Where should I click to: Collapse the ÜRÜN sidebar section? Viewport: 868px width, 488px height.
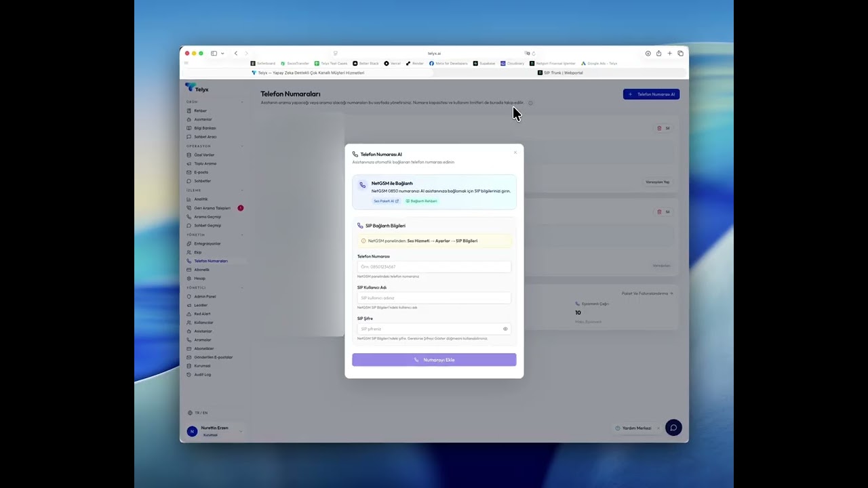pyautogui.click(x=241, y=102)
